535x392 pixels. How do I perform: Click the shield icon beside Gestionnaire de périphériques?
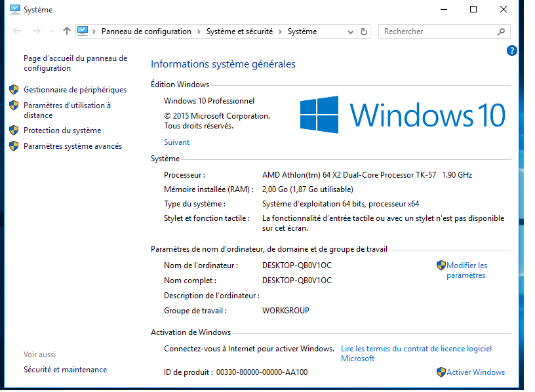pyautogui.click(x=14, y=90)
